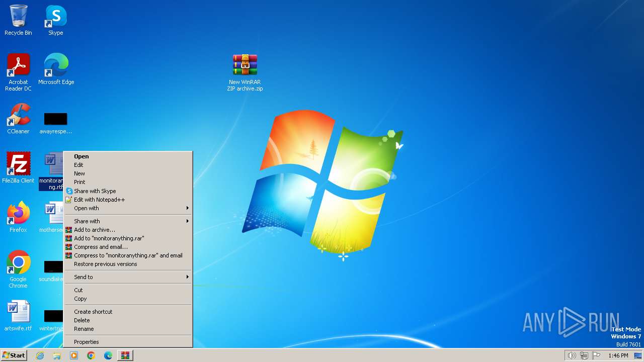This screenshot has height=362, width=644.
Task: Choose Delete in the context menu
Action: pos(128,320)
